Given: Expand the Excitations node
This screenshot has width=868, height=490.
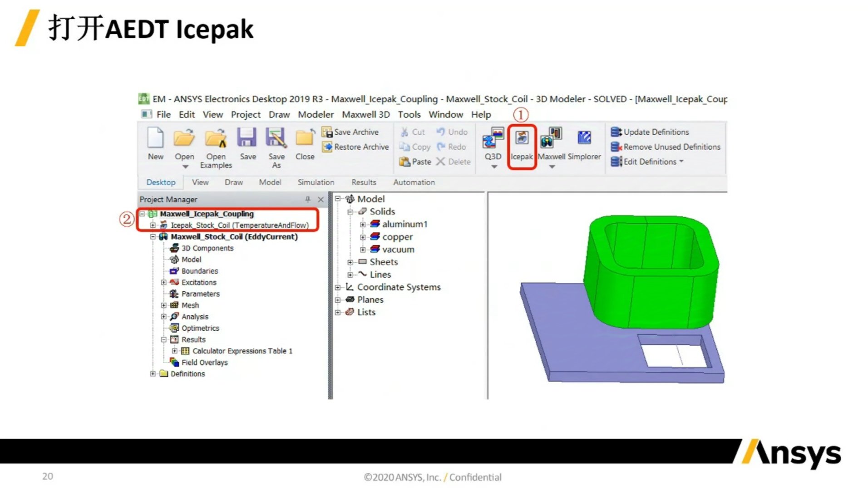Looking at the screenshot, I should [164, 282].
